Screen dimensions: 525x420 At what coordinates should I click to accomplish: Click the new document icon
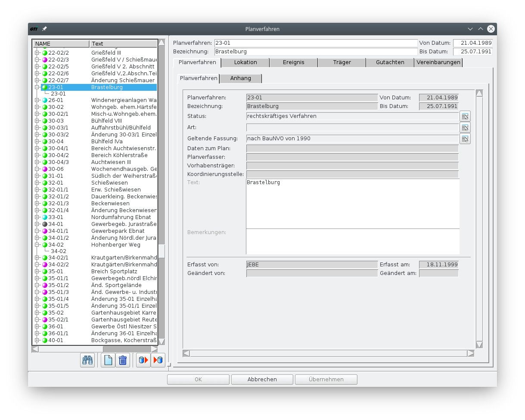(108, 360)
